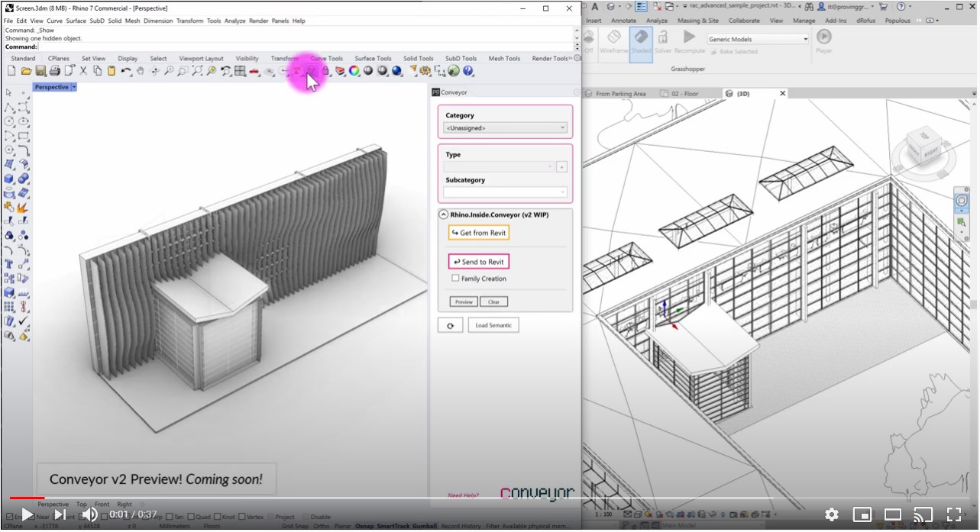Open the color wheel icon in toolbar
The image size is (980, 532).
click(354, 71)
